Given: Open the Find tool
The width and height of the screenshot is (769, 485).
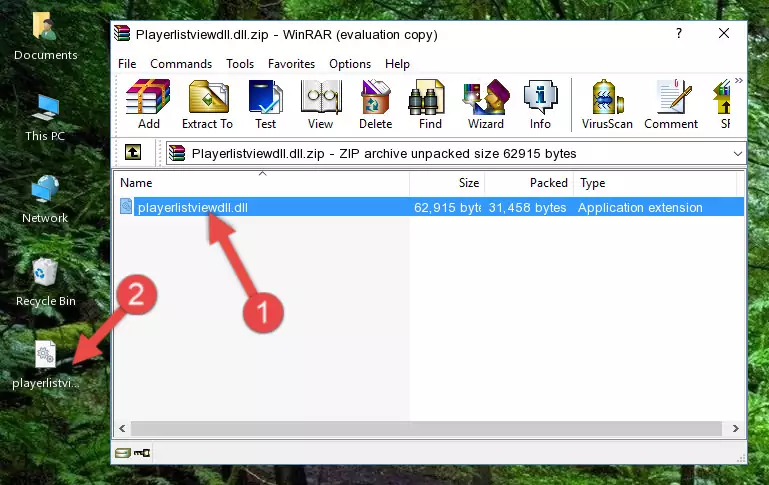Looking at the screenshot, I should pos(430,104).
